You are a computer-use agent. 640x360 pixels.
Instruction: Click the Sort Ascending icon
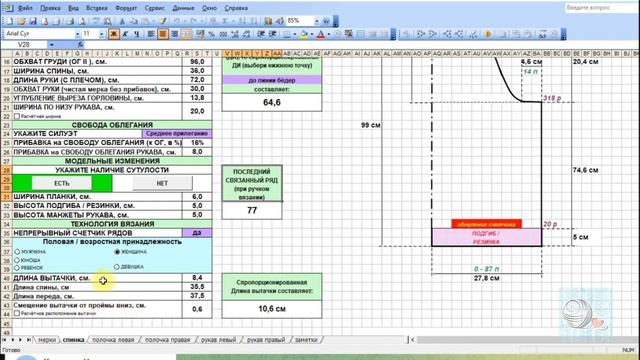coord(242,21)
